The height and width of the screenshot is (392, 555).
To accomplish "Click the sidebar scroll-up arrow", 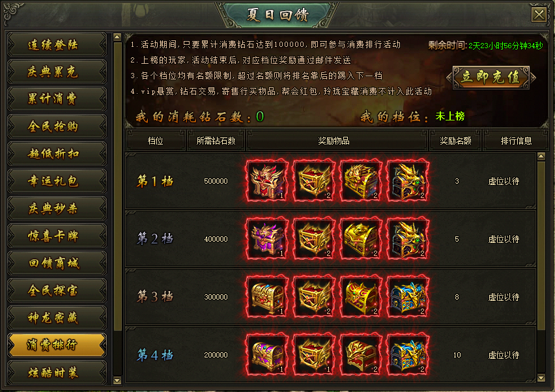I will tap(117, 37).
